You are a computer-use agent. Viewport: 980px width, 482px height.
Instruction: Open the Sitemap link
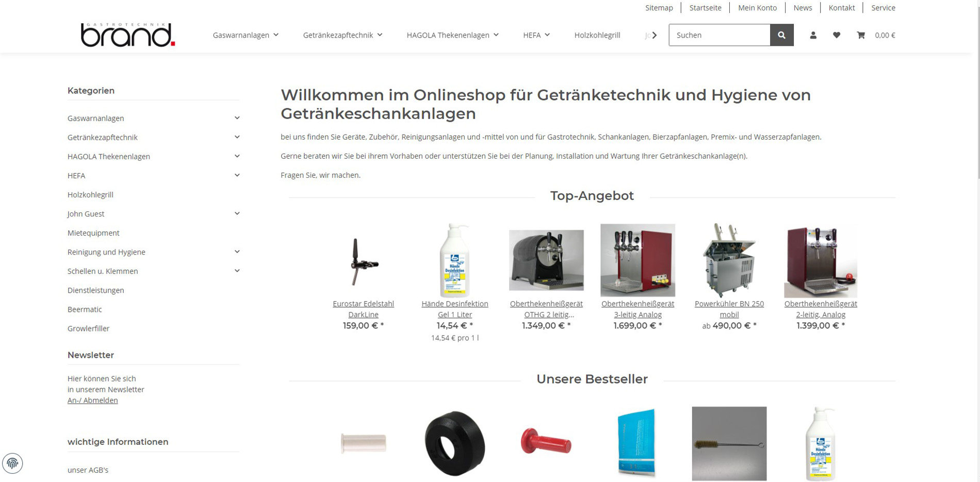click(659, 8)
